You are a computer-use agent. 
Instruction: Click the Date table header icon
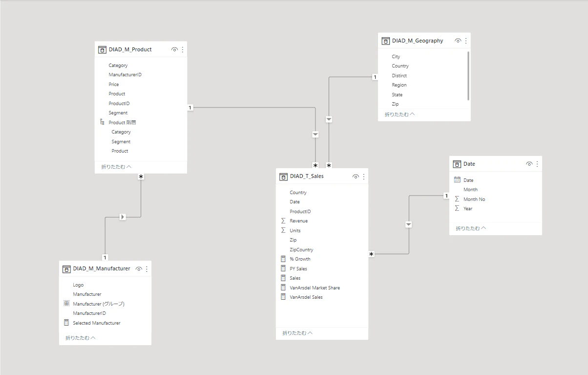tap(457, 164)
